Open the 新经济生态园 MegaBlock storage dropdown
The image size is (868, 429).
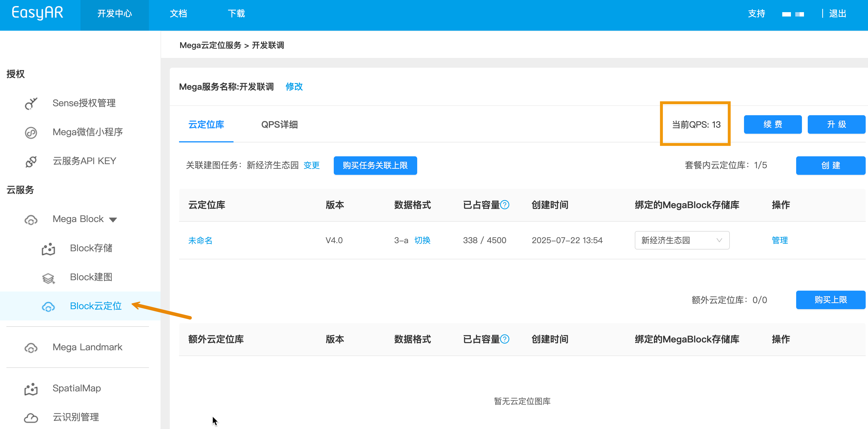[x=682, y=240]
